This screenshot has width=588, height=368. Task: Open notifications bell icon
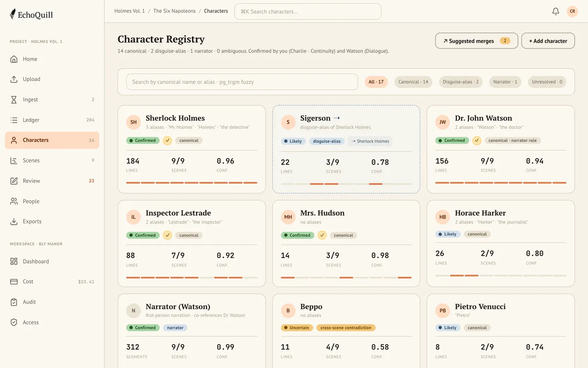point(555,11)
